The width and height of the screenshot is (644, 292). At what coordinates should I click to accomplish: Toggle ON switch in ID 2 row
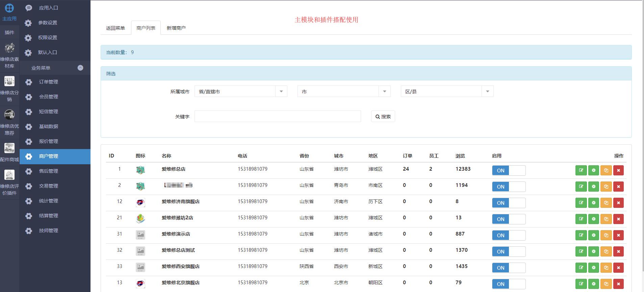[x=509, y=187]
